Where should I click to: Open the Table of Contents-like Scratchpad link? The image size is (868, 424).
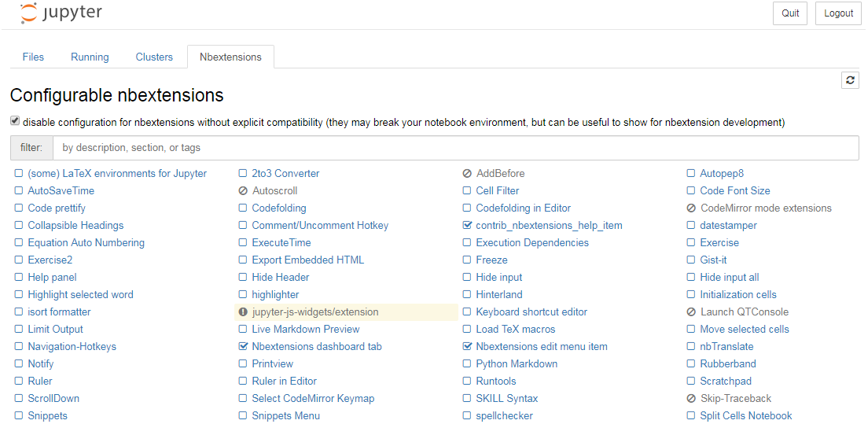click(x=726, y=382)
